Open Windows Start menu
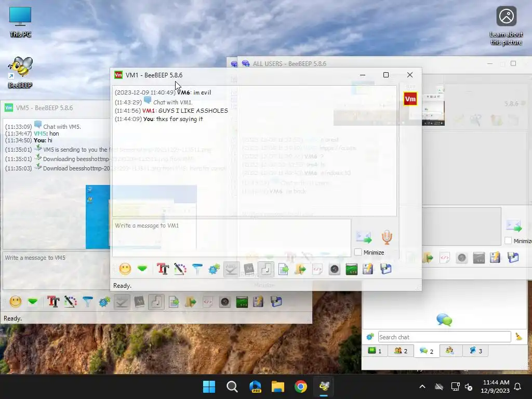This screenshot has height=399, width=532. [209, 387]
